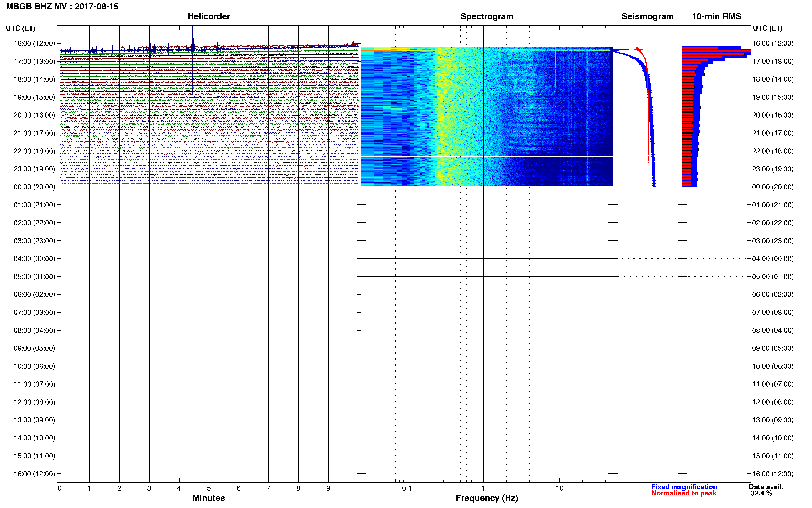Click the right '06:00 (02:00)' time label
This screenshot has height=508, width=812.
(773, 294)
